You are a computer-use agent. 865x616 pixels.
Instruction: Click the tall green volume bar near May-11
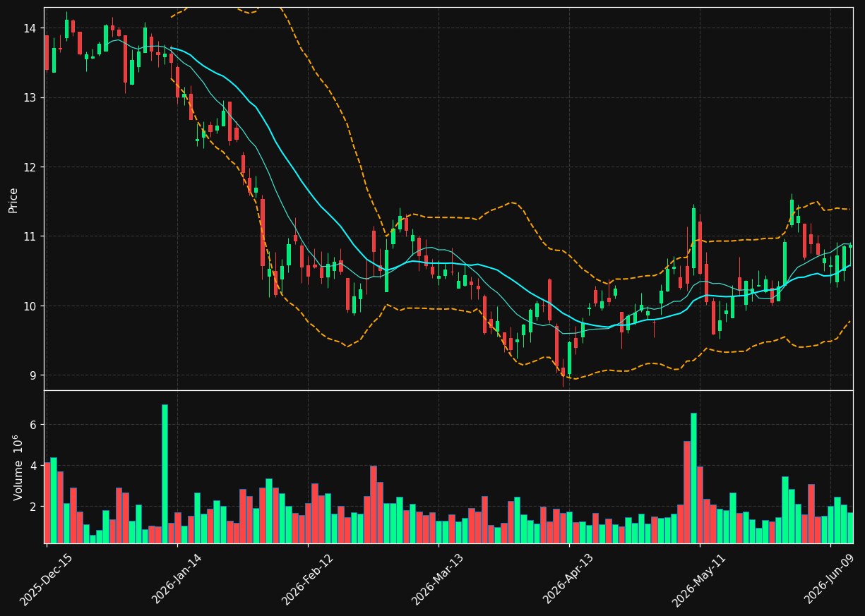coord(693,478)
